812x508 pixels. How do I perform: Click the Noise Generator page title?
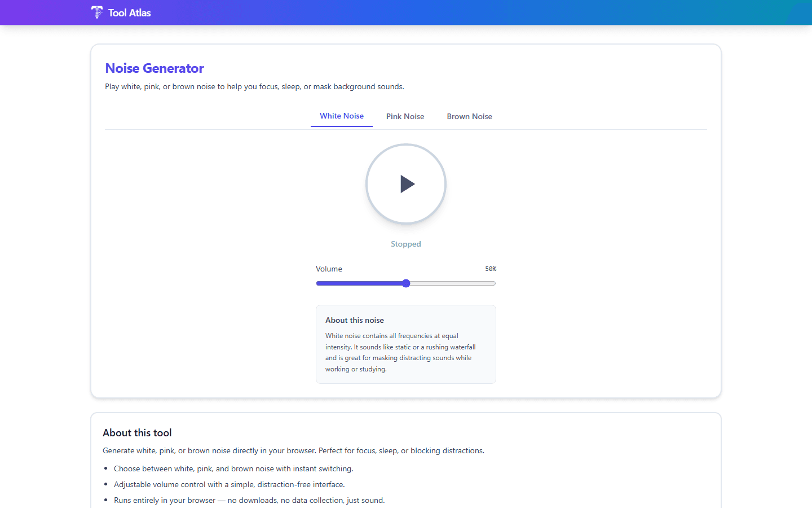(154, 68)
